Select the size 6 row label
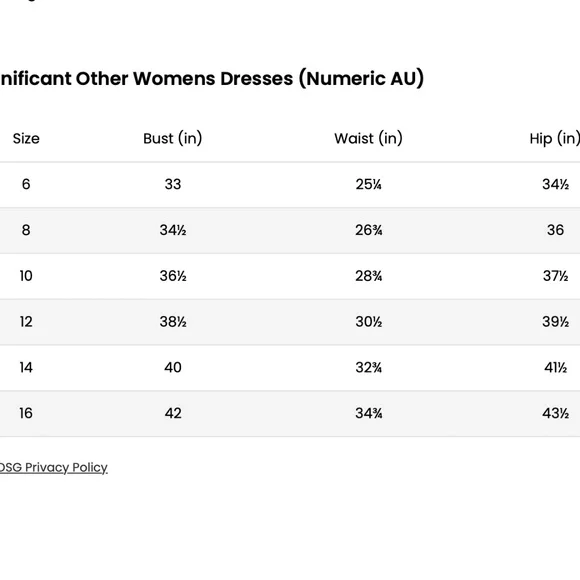The image size is (580, 580). [x=26, y=184]
